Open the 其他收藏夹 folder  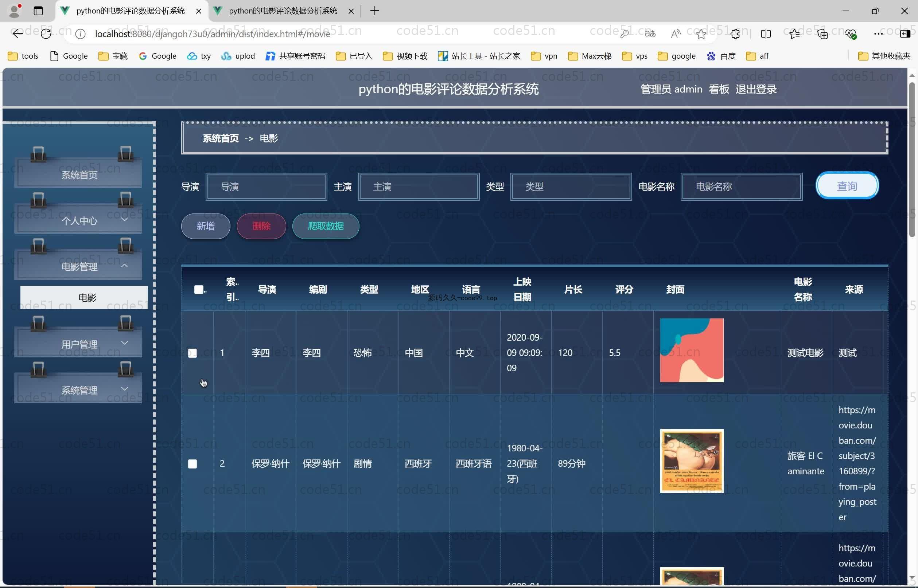click(x=884, y=56)
